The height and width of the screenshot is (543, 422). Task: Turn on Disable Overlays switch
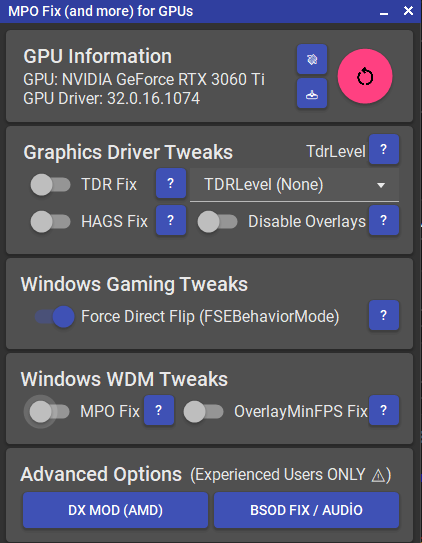(x=217, y=222)
